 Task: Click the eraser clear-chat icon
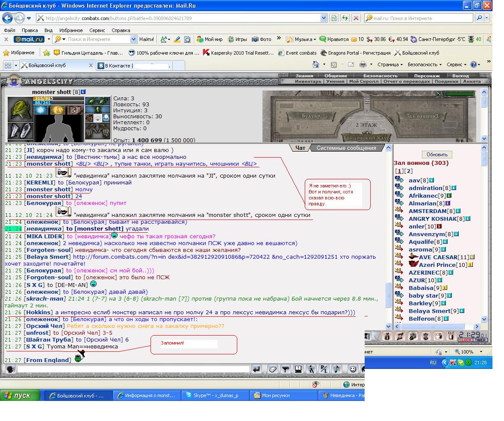point(273,369)
